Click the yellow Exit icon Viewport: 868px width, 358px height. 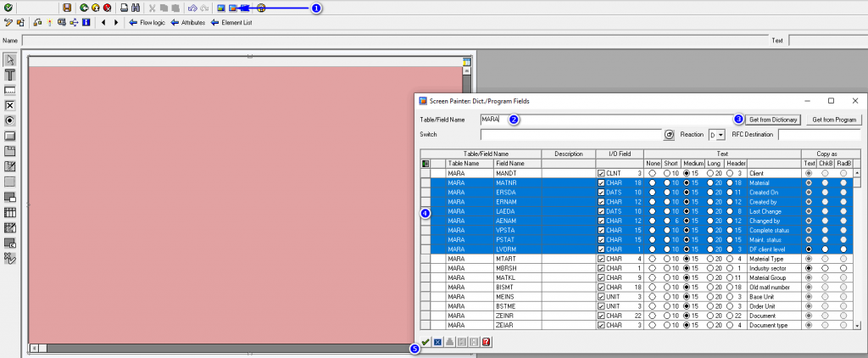tap(96, 8)
